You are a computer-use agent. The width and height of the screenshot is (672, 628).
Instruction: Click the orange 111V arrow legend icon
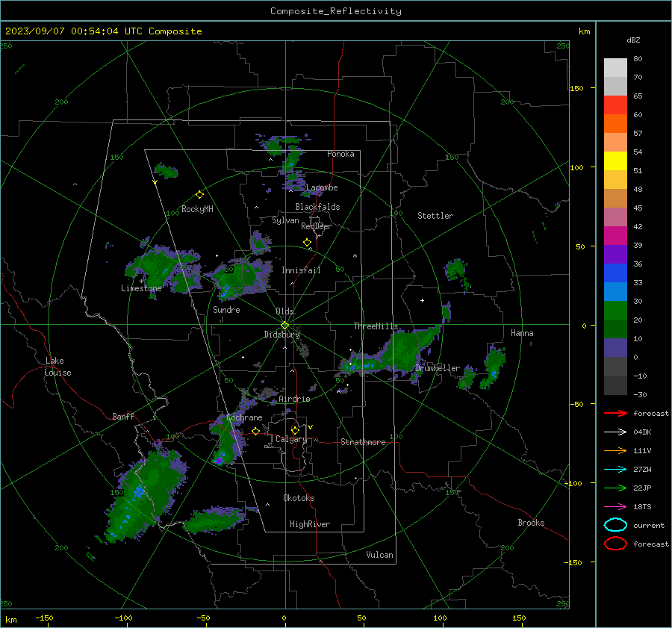[615, 450]
